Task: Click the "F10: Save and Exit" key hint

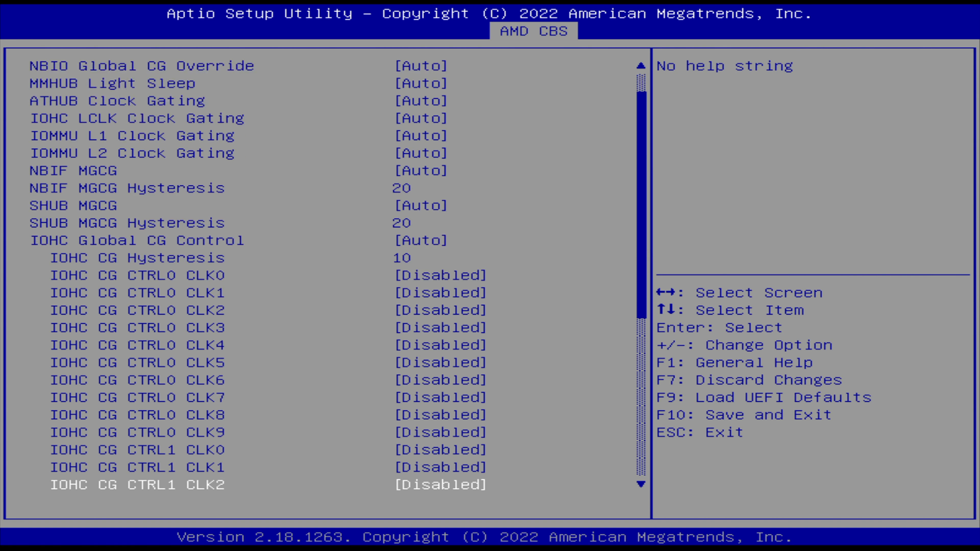Action: click(x=744, y=415)
